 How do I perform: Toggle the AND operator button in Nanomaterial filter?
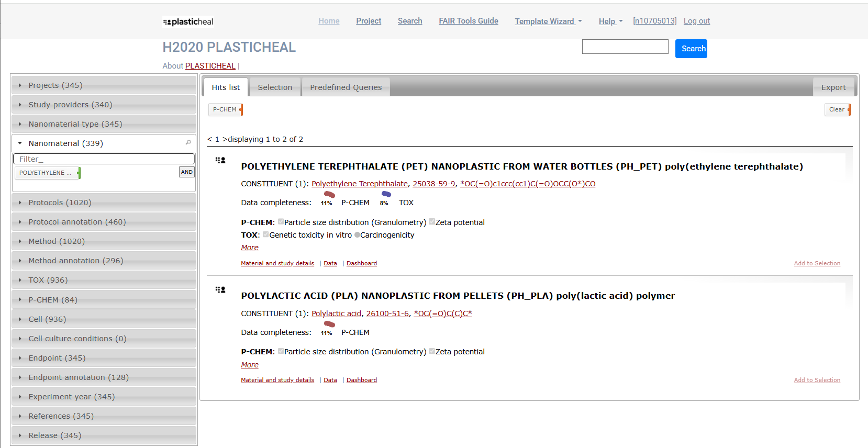point(187,172)
